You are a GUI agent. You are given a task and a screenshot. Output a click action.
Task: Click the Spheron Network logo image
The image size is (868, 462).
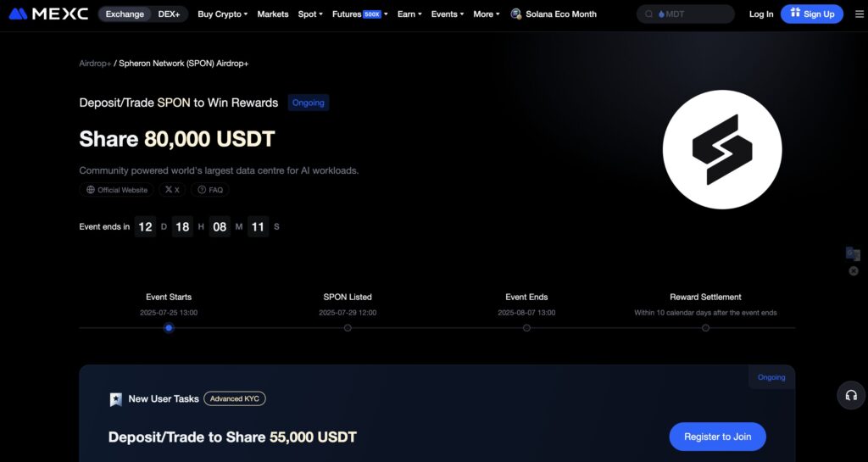pyautogui.click(x=722, y=149)
